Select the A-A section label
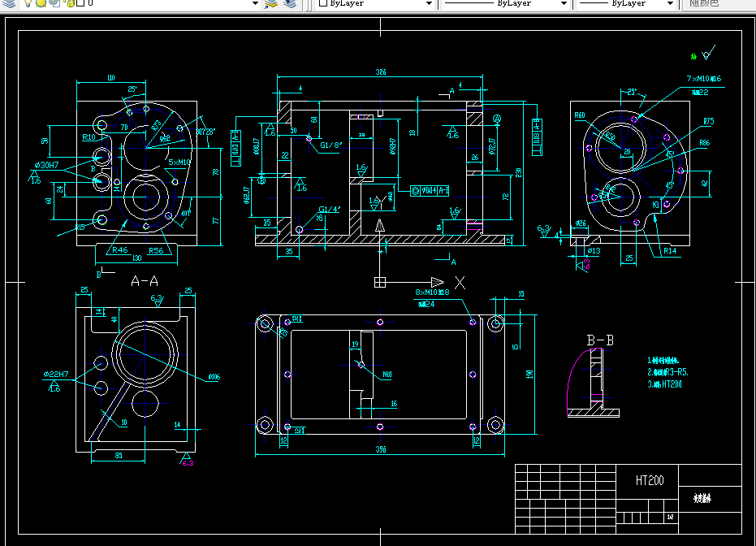Screen dimensions: 756x546 click(x=144, y=282)
